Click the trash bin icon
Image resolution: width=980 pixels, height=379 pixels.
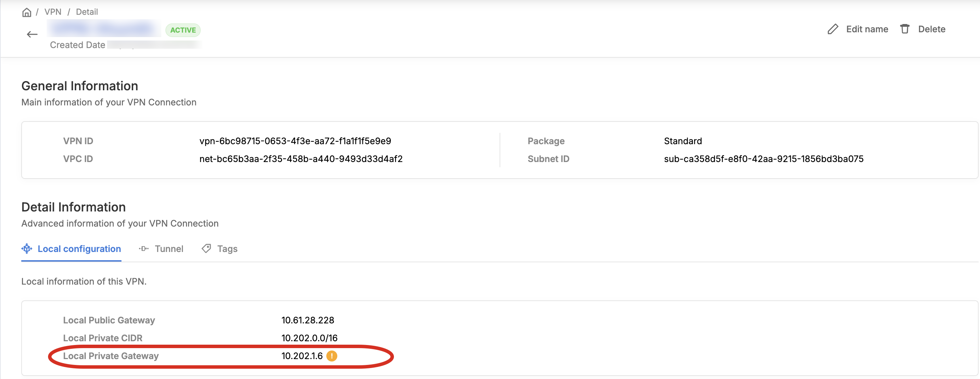[x=905, y=29]
